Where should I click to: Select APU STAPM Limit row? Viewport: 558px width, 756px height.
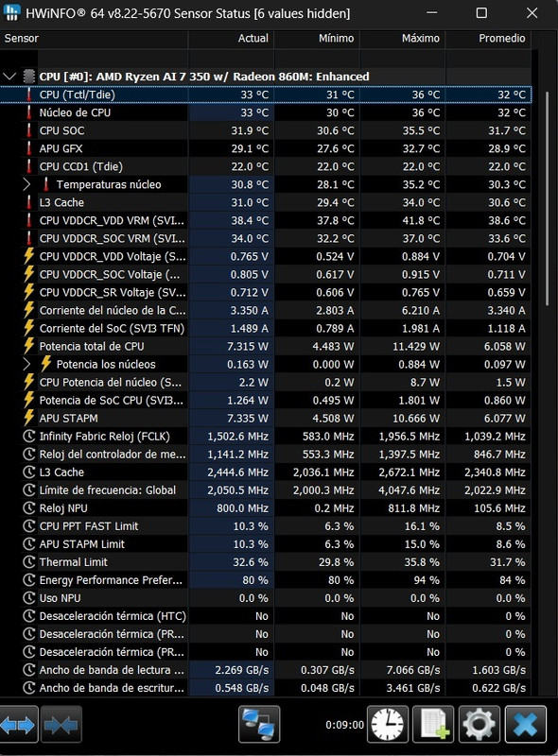click(266, 544)
